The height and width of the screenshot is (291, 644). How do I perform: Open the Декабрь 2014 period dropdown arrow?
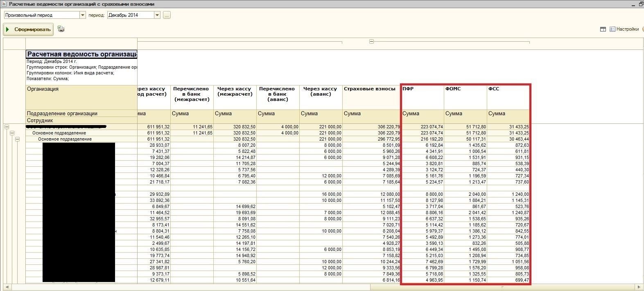157,15
